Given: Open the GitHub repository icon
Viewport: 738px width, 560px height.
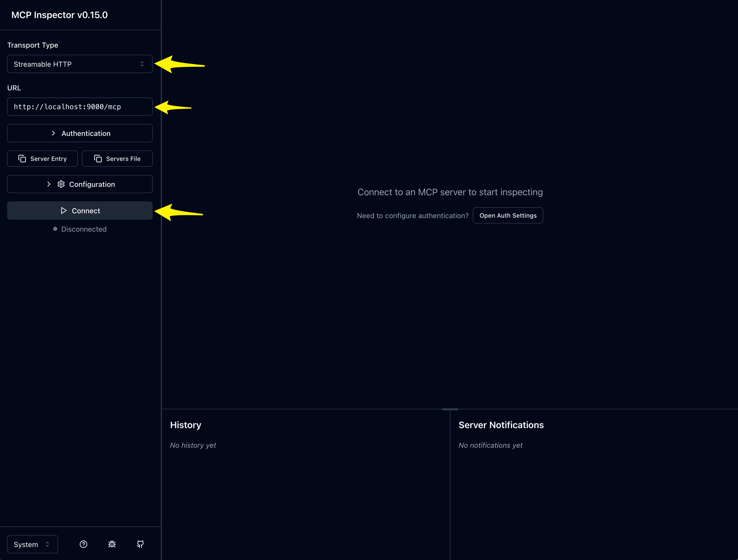Looking at the screenshot, I should tap(140, 544).
